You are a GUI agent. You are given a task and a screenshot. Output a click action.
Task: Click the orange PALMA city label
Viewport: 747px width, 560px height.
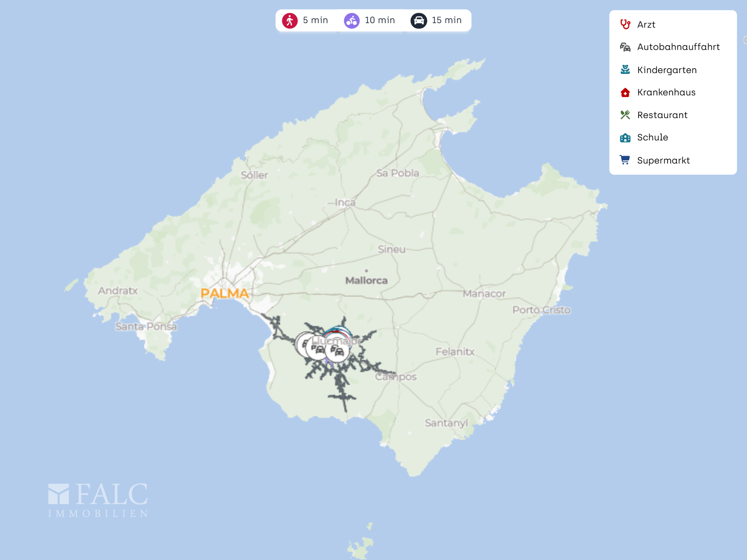pyautogui.click(x=224, y=293)
